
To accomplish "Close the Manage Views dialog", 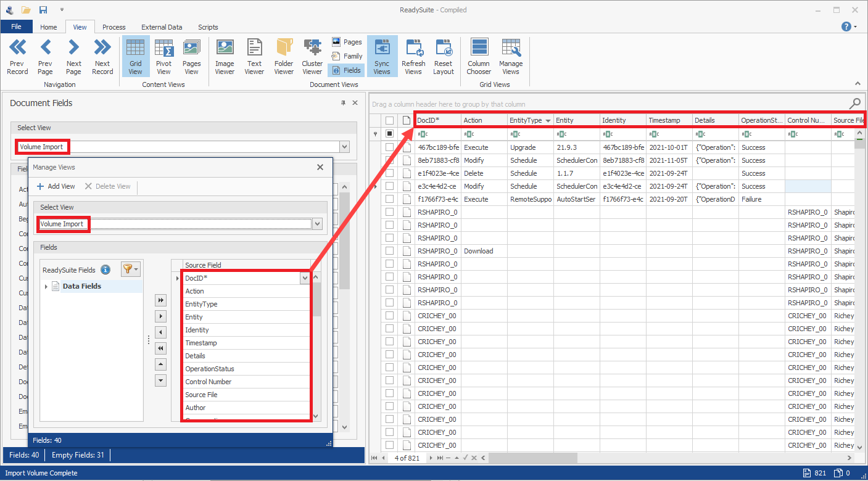I will 320,167.
